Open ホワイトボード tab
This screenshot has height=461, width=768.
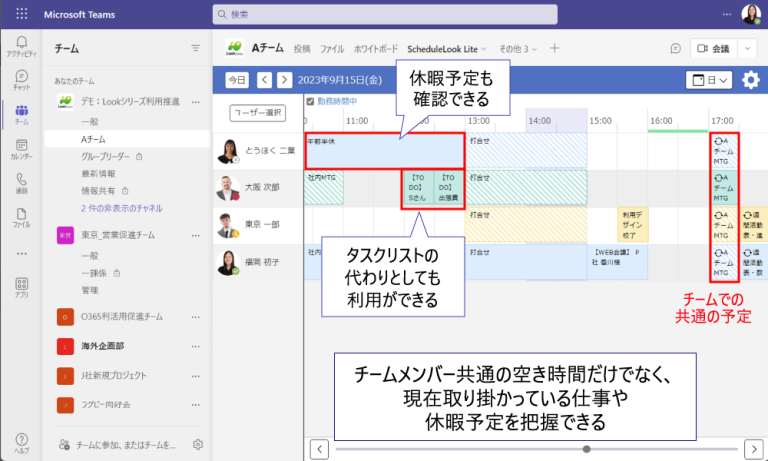376,49
